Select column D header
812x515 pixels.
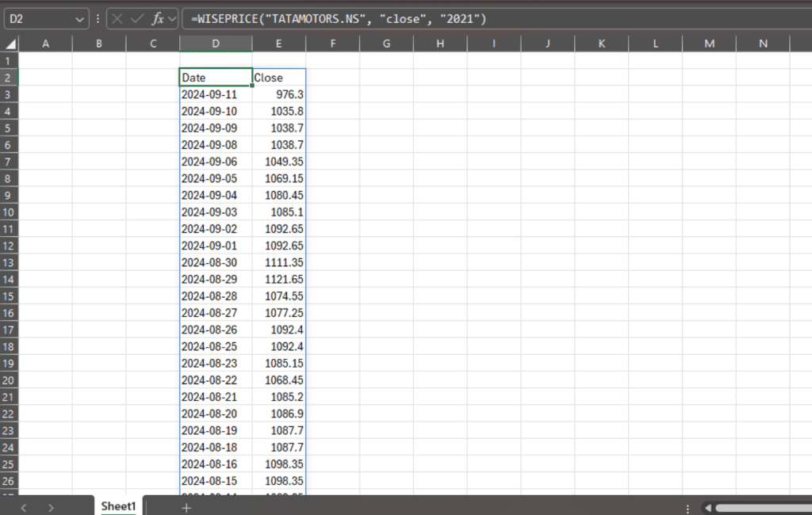(216, 44)
